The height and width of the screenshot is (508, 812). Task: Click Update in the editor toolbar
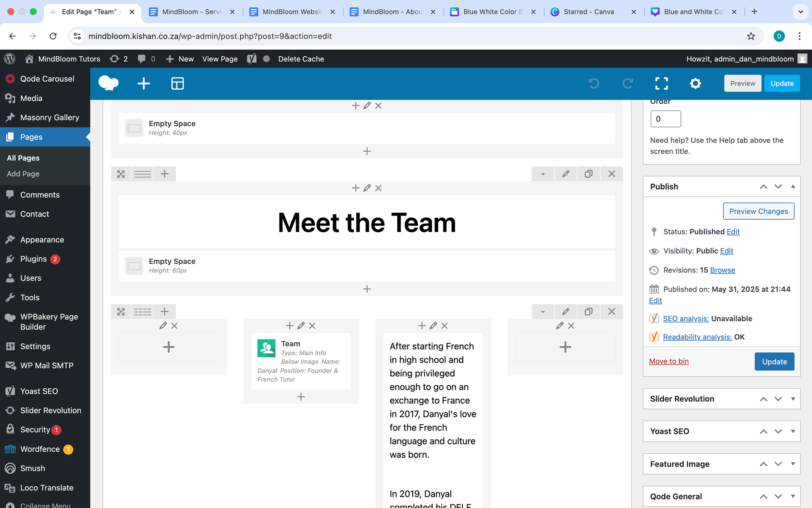[x=782, y=83]
